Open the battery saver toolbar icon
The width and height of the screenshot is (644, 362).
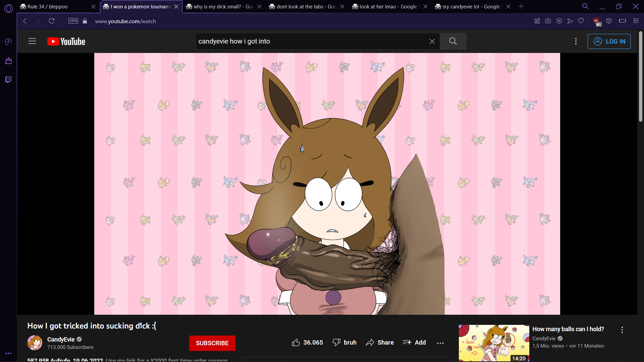(x=623, y=21)
